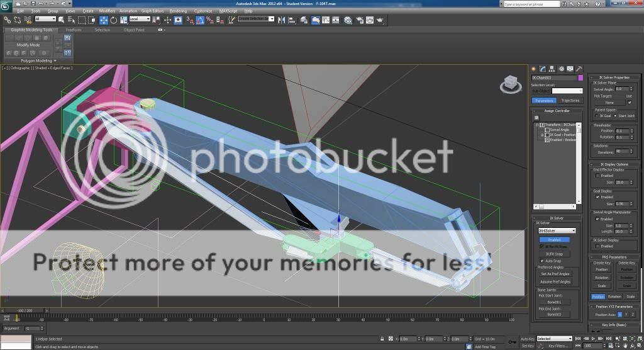
Task: Open the Edit menu
Action: click(x=21, y=11)
